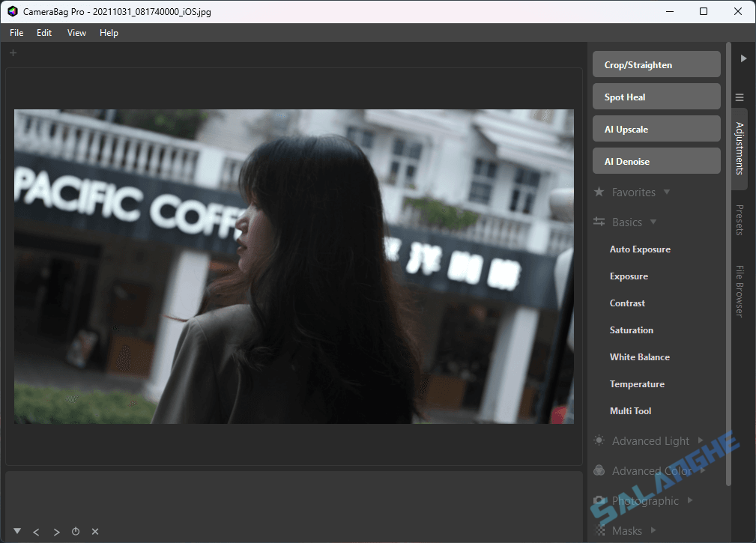This screenshot has height=543, width=756.
Task: Open the File menu
Action: click(16, 32)
